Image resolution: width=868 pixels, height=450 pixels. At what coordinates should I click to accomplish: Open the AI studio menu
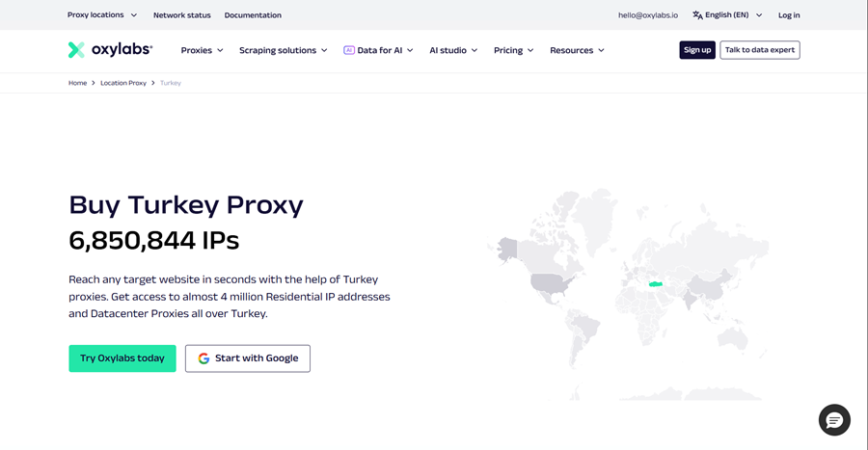tap(453, 50)
